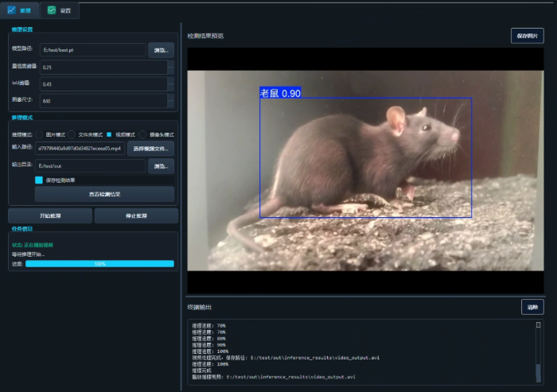Screen dimensions: 557x392
Task: Click the blue chart icon on the 推理 tab
Action: (x=12, y=10)
